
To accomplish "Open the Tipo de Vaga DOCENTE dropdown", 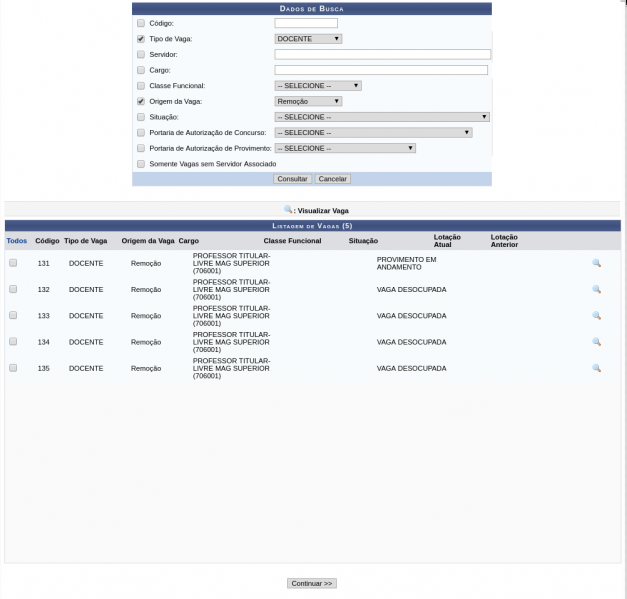I will click(x=308, y=39).
